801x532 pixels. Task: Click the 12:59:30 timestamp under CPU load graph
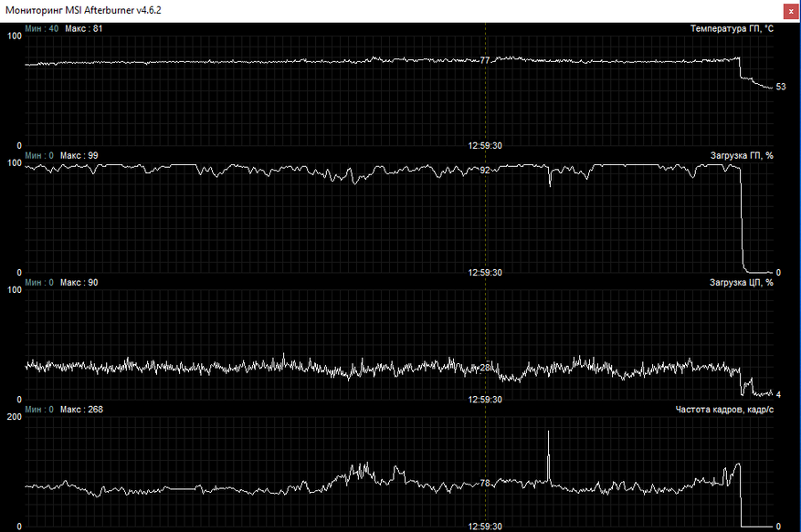[485, 400]
